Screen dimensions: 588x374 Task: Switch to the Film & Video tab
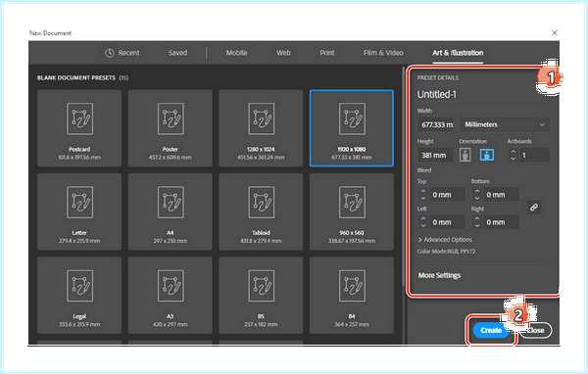tap(383, 53)
